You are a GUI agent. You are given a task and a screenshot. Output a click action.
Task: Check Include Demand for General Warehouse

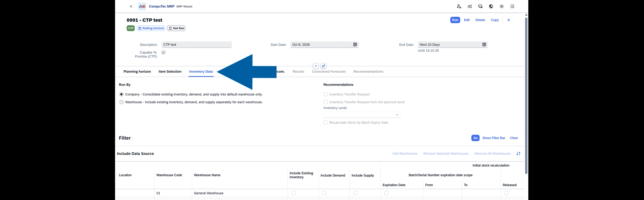pos(325,193)
